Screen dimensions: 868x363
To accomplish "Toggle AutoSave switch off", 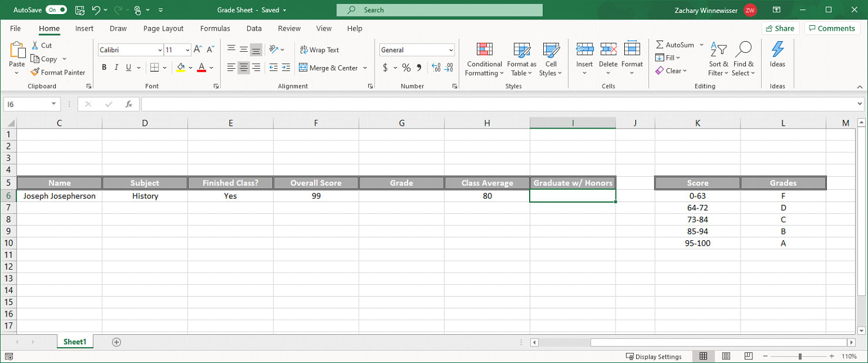I will 56,10.
